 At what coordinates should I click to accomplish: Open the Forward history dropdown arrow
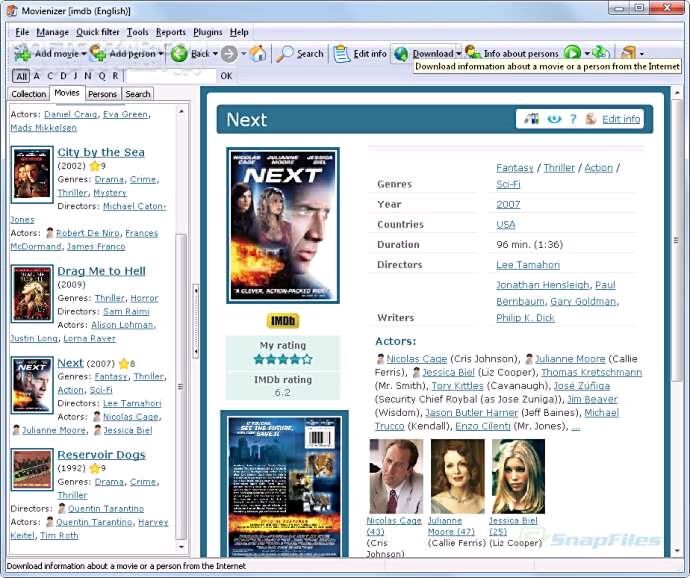243,54
